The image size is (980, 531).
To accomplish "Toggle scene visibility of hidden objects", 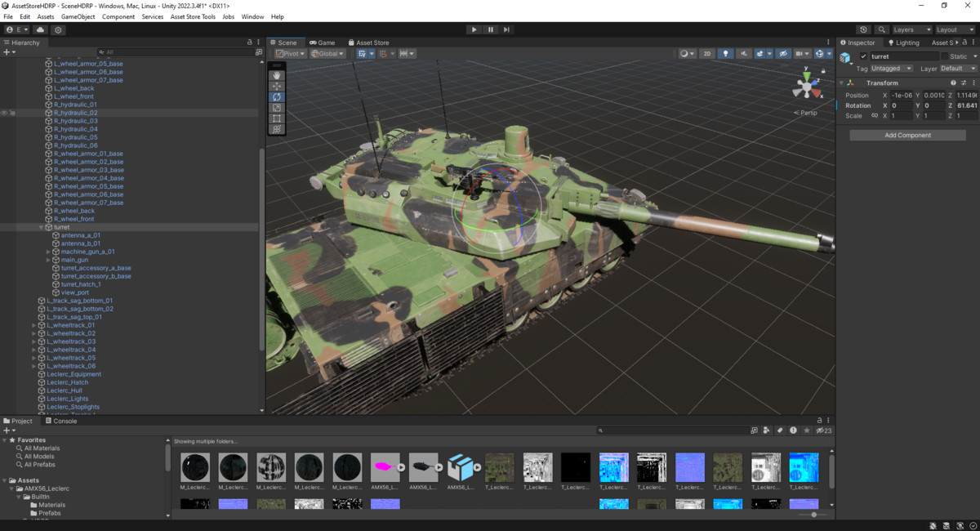I will pos(782,54).
